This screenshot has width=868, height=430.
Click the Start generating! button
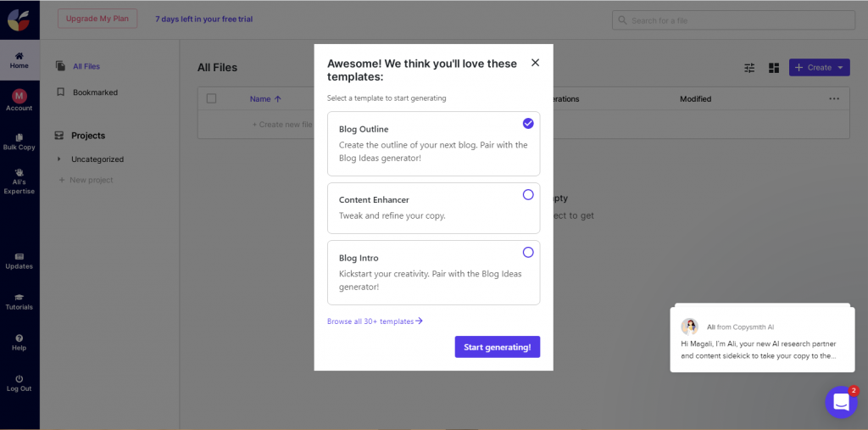coord(497,347)
